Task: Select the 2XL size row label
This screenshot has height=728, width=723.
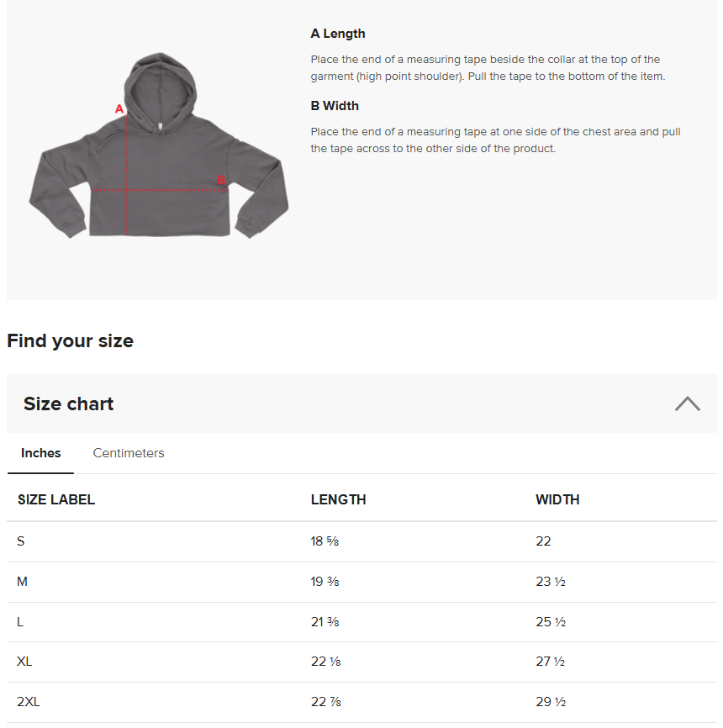Action: coord(28,702)
